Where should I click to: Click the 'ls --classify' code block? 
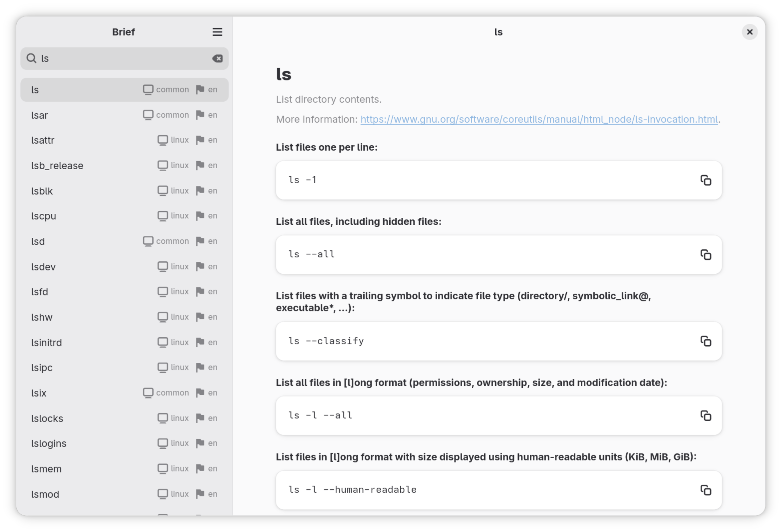471,341
